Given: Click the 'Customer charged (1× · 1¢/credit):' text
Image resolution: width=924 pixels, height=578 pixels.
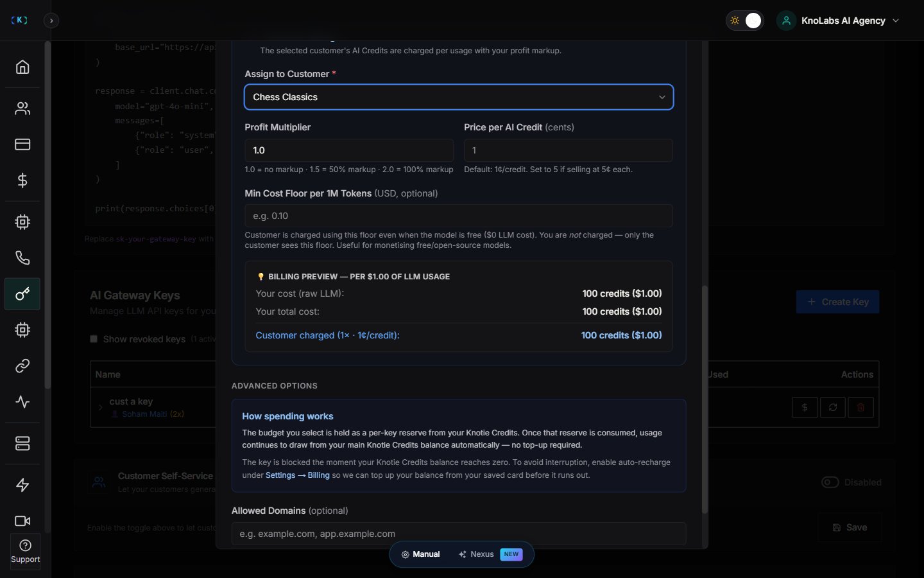Looking at the screenshot, I should pos(327,335).
